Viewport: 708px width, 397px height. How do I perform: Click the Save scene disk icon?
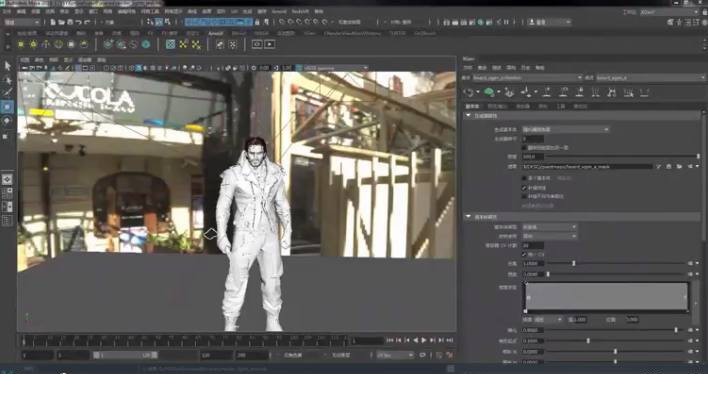tap(70, 22)
